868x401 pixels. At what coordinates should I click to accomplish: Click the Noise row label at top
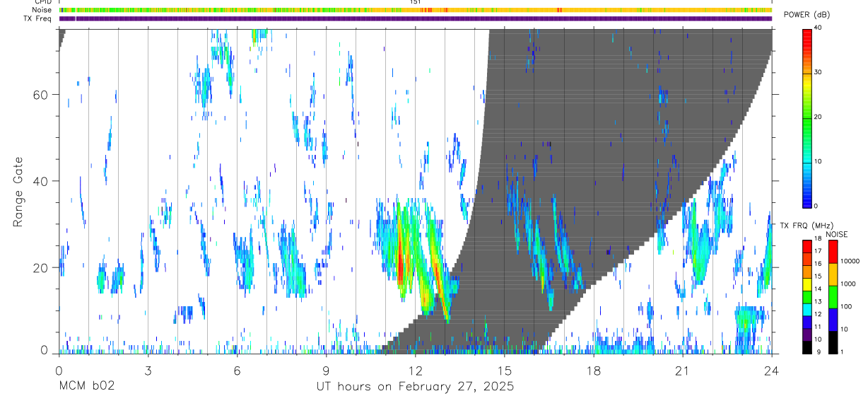[x=42, y=10]
